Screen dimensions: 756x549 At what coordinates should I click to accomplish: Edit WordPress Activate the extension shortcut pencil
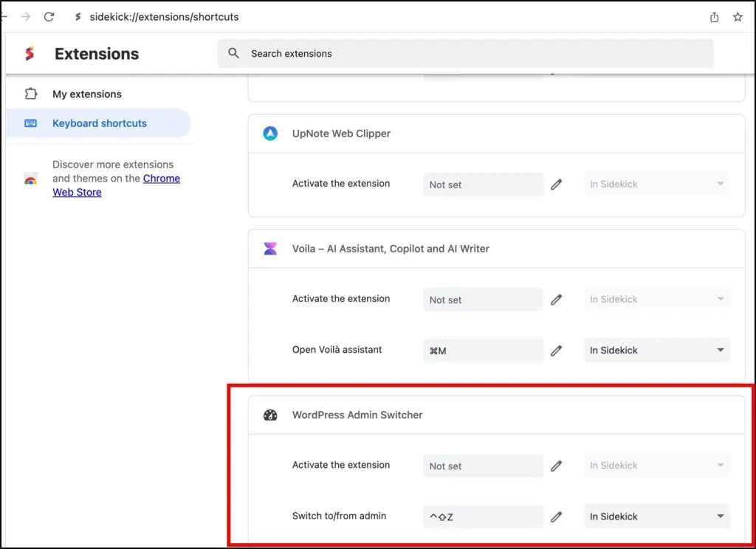click(x=557, y=466)
